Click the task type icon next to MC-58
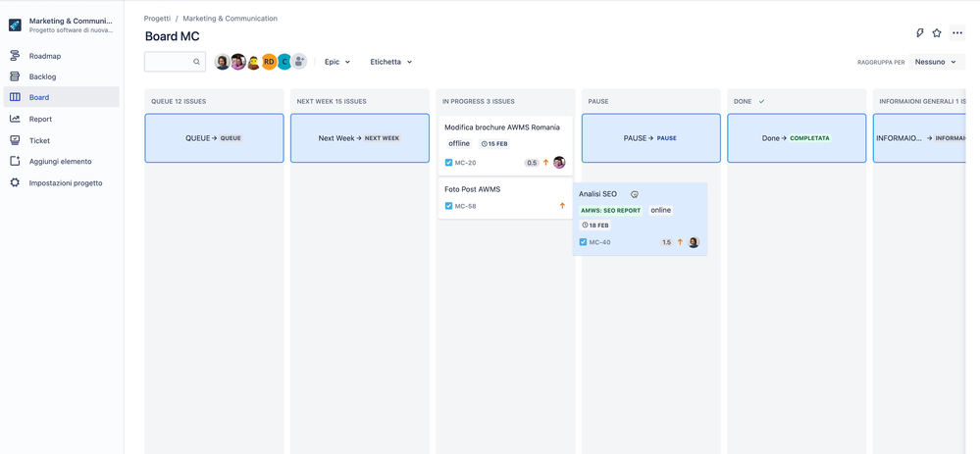 click(448, 206)
